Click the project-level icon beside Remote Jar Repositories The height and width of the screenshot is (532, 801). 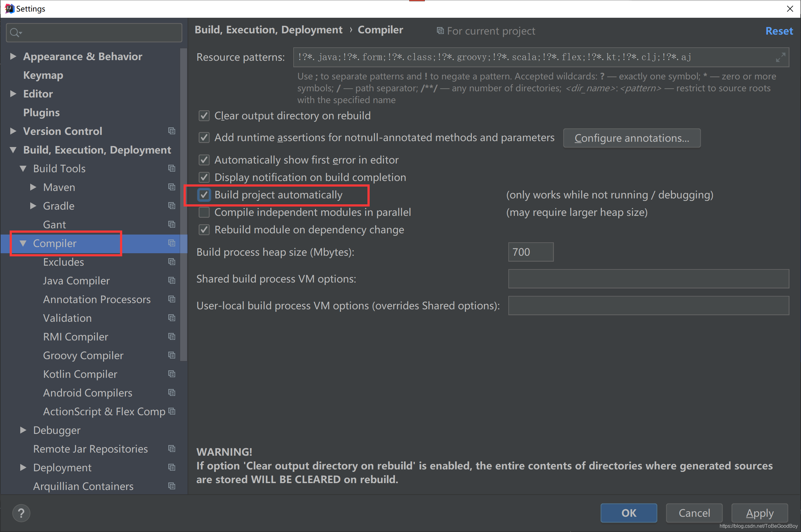point(172,449)
